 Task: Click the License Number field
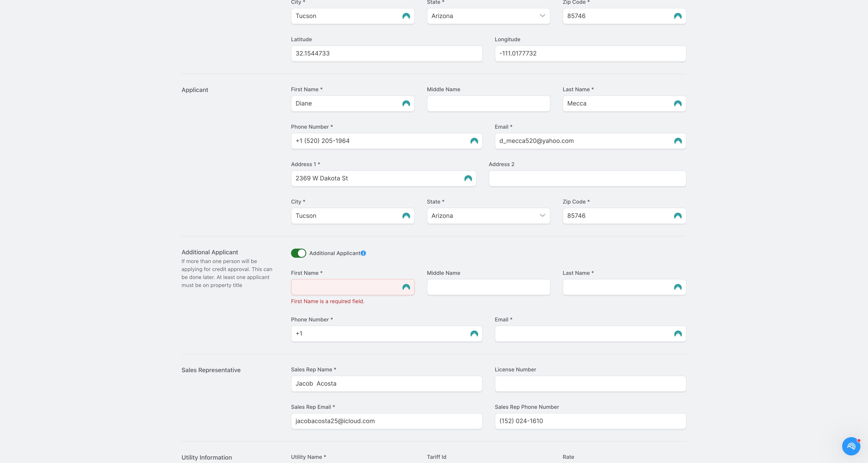590,384
